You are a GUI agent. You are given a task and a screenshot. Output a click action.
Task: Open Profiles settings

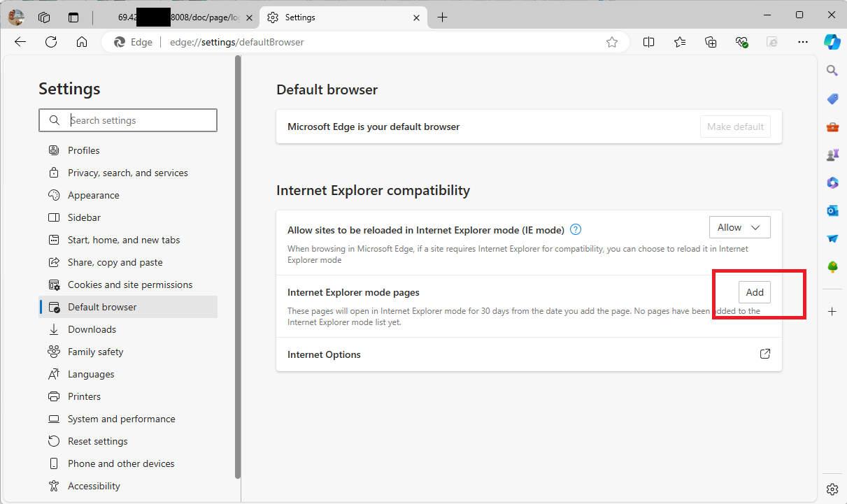tap(128, 150)
